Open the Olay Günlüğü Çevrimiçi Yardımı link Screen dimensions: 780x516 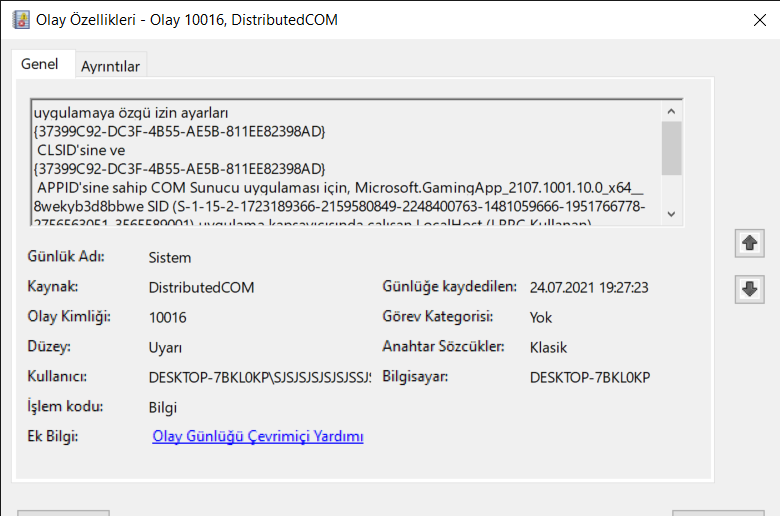click(257, 437)
